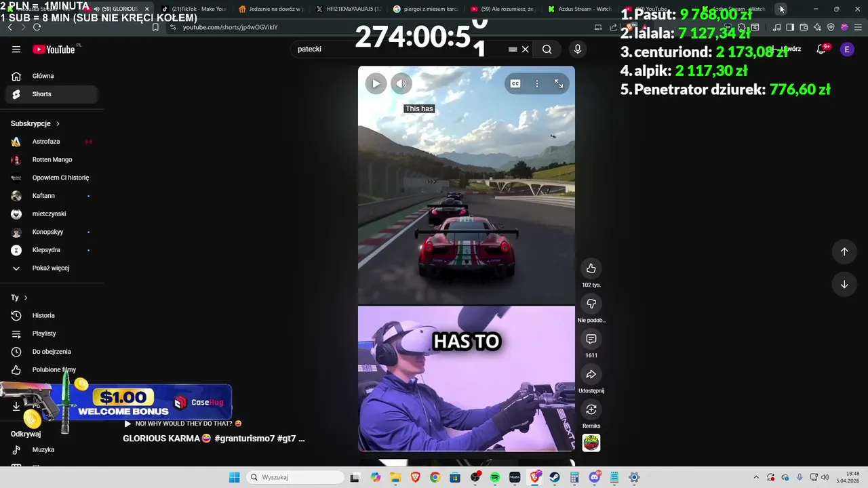The height and width of the screenshot is (488, 868).
Task: Run search with the magnifier button
Action: coord(547,49)
